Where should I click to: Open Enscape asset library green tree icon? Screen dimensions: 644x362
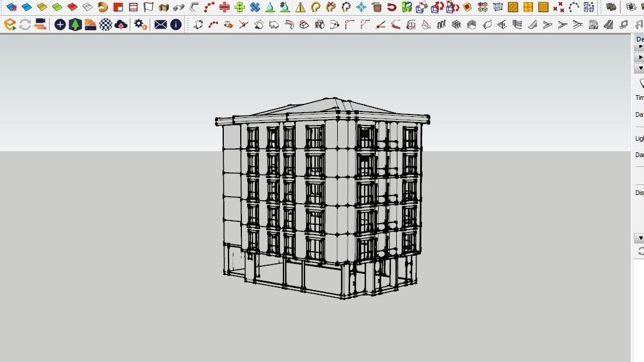pos(75,25)
